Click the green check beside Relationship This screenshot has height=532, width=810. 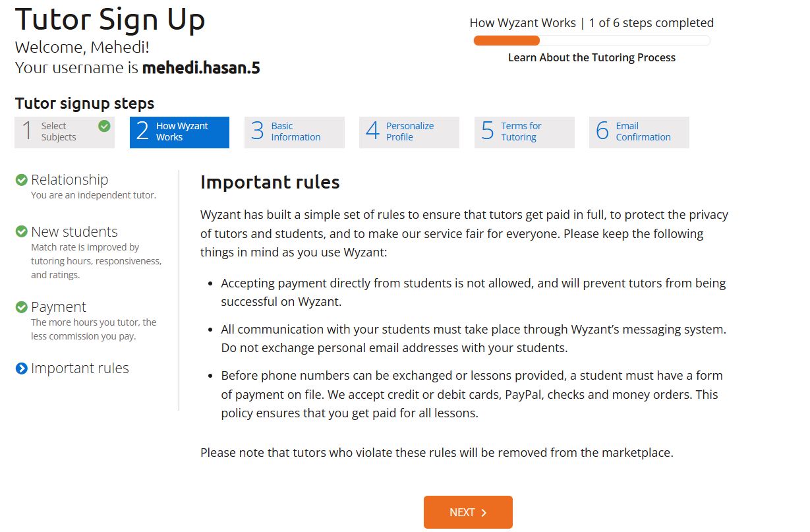[x=20, y=179]
